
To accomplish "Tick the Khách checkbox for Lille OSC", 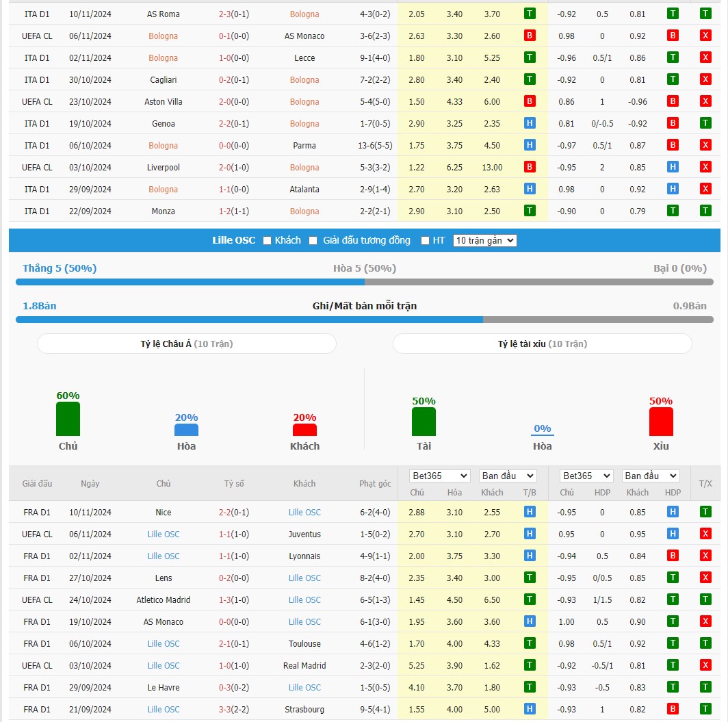I will (267, 240).
